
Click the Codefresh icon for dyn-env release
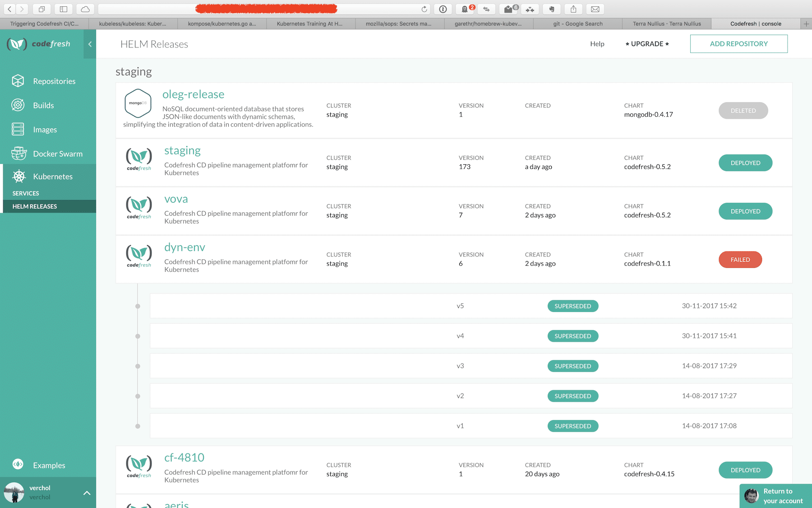(139, 256)
